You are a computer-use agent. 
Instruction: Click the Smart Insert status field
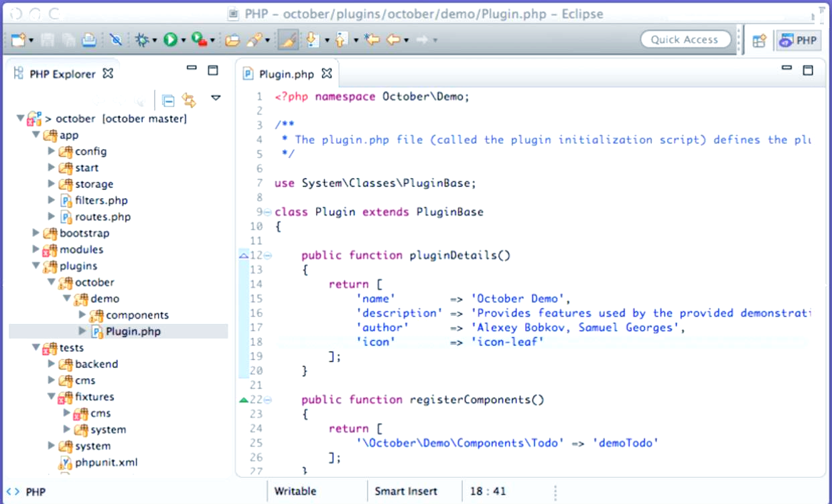(x=406, y=491)
